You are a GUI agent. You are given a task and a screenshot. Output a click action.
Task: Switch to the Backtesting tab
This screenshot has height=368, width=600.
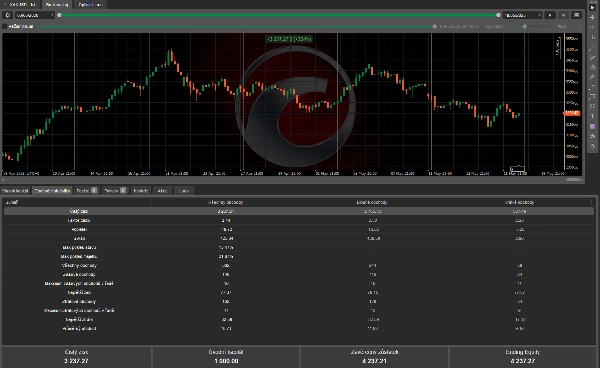(x=57, y=5)
